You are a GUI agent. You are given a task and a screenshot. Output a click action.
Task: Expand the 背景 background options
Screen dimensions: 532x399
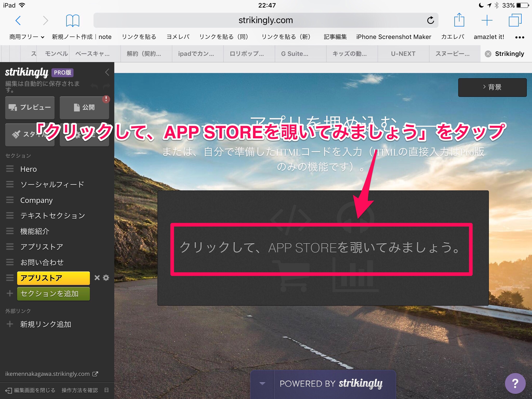coord(492,87)
